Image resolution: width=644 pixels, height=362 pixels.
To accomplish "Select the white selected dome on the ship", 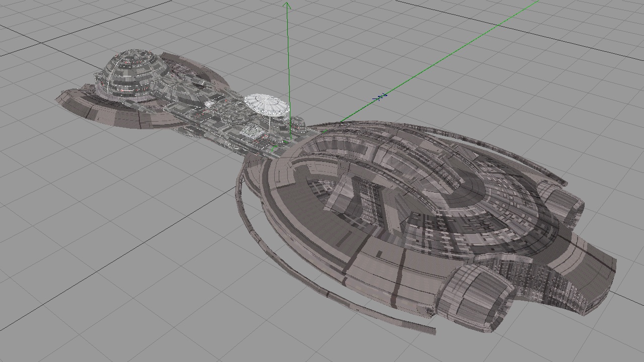I will pyautogui.click(x=267, y=105).
